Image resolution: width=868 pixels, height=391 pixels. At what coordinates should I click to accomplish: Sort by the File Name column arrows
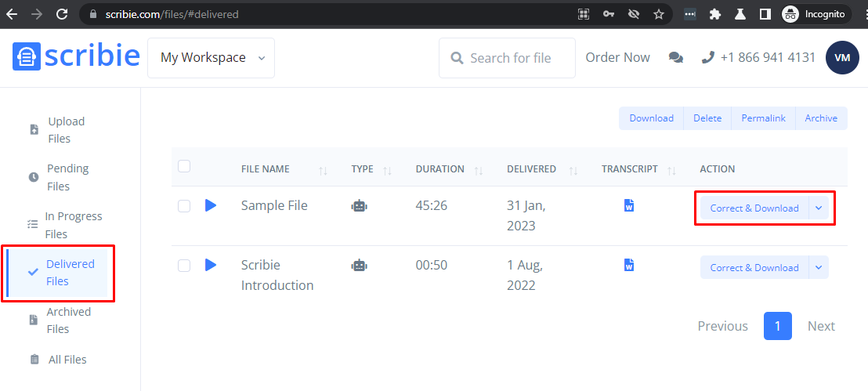[x=324, y=171]
